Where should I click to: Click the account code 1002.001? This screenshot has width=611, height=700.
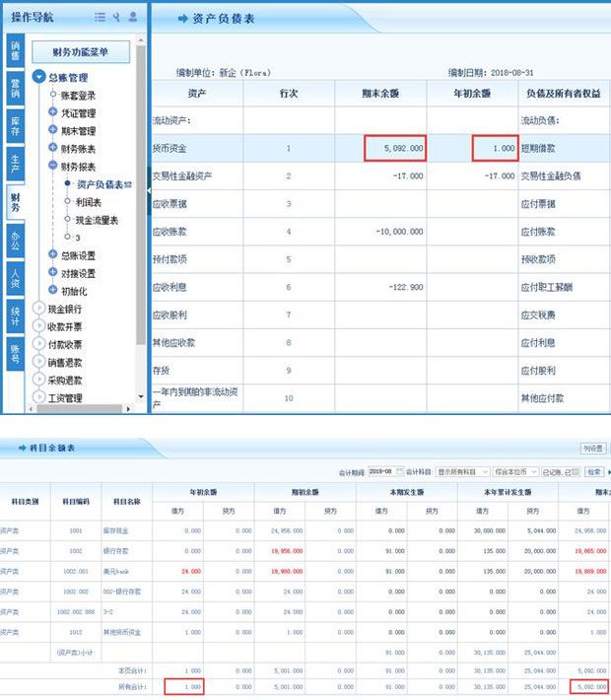tap(76, 572)
